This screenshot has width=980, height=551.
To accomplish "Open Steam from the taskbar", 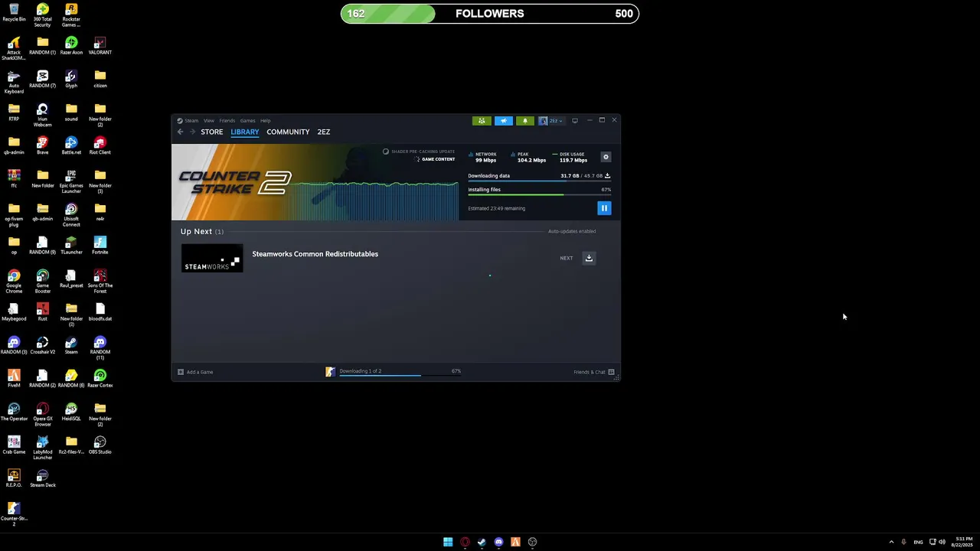I will 482,542.
